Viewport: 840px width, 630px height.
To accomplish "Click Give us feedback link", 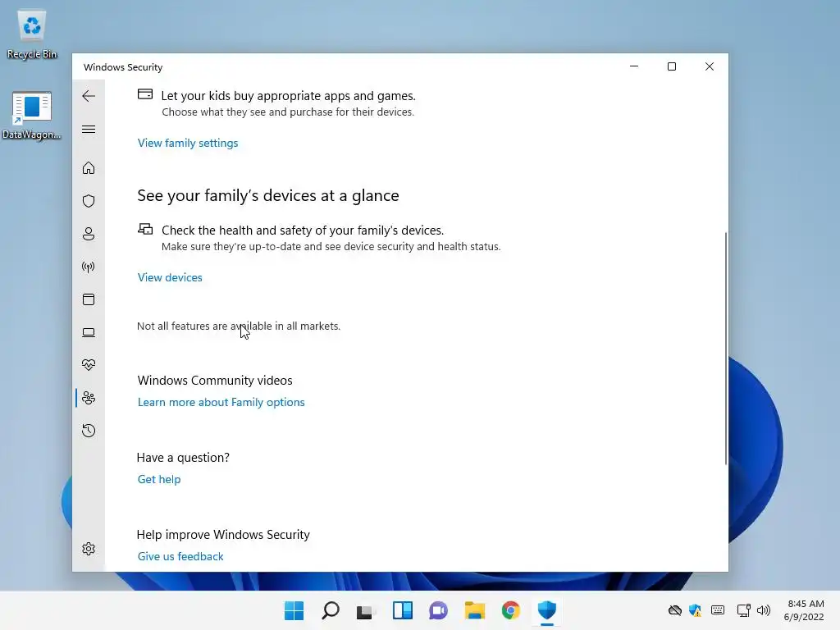I will pyautogui.click(x=180, y=557).
